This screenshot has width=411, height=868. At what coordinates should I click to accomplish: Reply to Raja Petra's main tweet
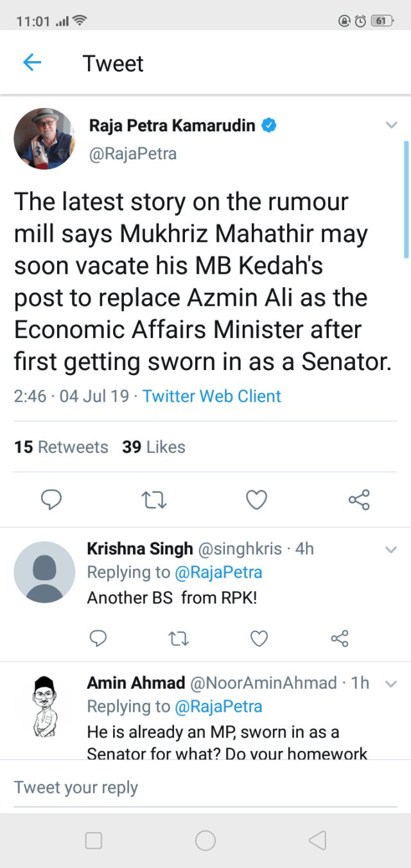click(x=51, y=500)
